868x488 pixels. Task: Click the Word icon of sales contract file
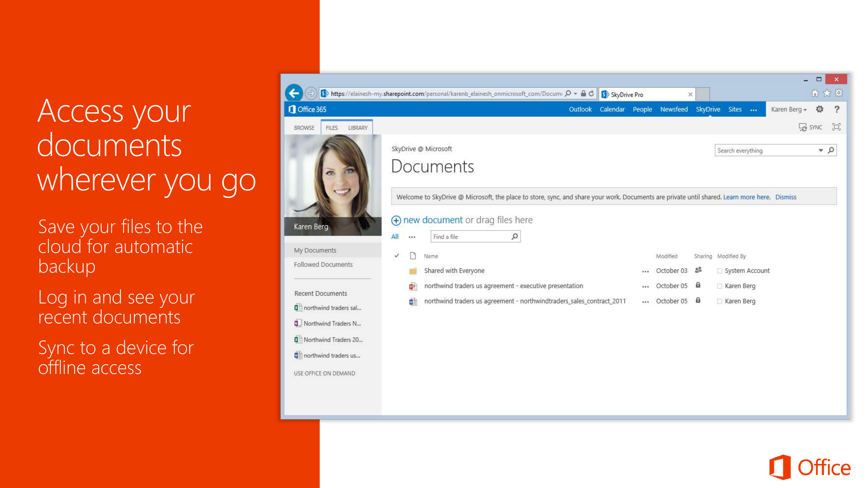413,301
